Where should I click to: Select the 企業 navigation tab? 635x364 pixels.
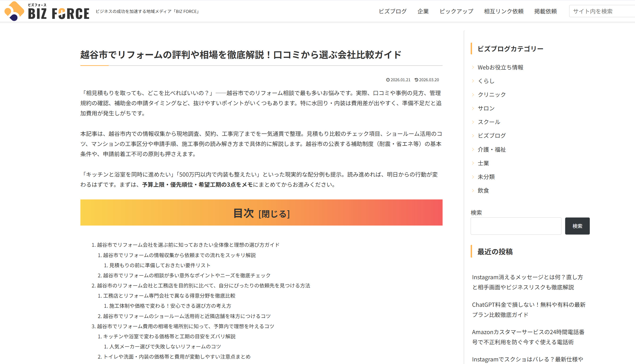point(423,11)
